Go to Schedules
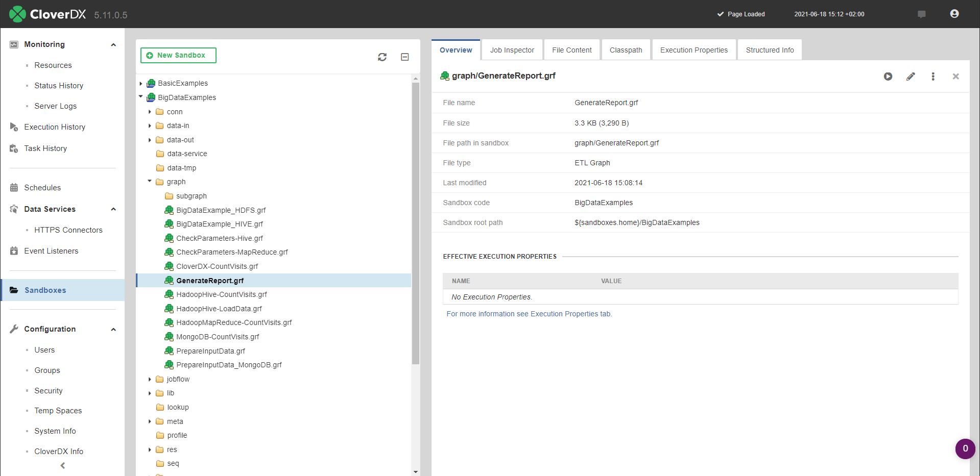 [x=42, y=188]
